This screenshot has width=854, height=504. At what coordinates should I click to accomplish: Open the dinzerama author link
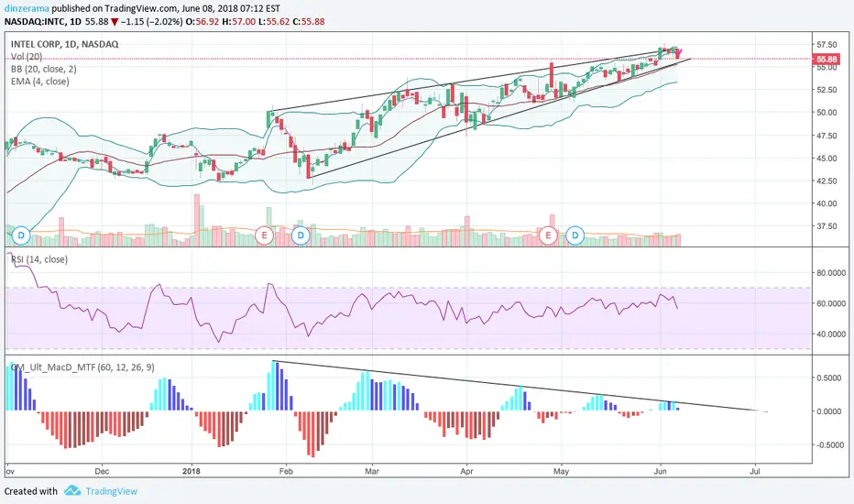tap(27, 8)
